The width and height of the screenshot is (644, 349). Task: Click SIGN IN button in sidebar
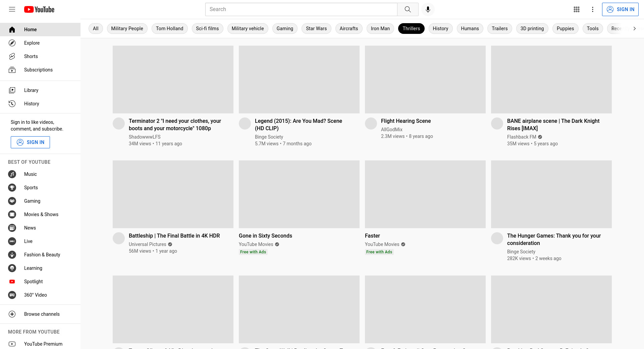coord(30,142)
